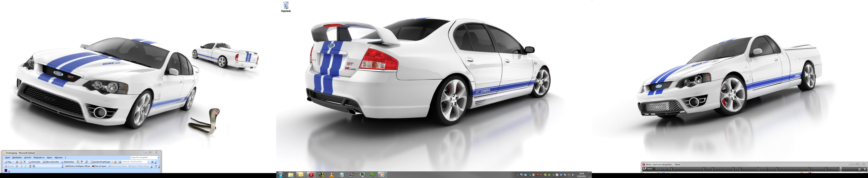Viewport: 868px width, 178px height.
Task: Click Spam-Ordner leeren button
Action: point(139,166)
